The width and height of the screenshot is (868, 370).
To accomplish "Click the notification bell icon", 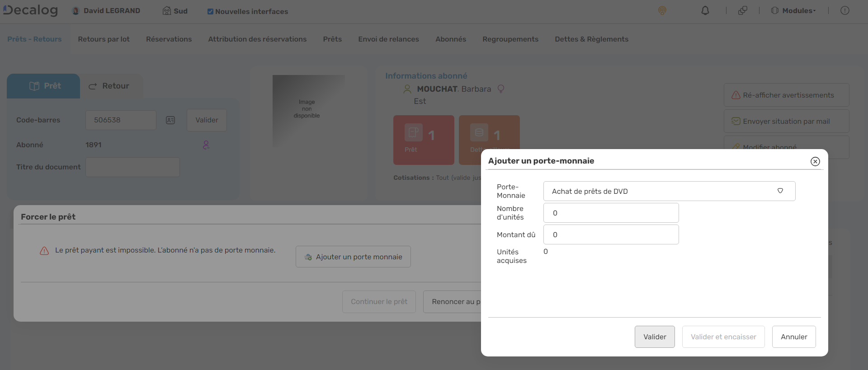I will coord(705,11).
